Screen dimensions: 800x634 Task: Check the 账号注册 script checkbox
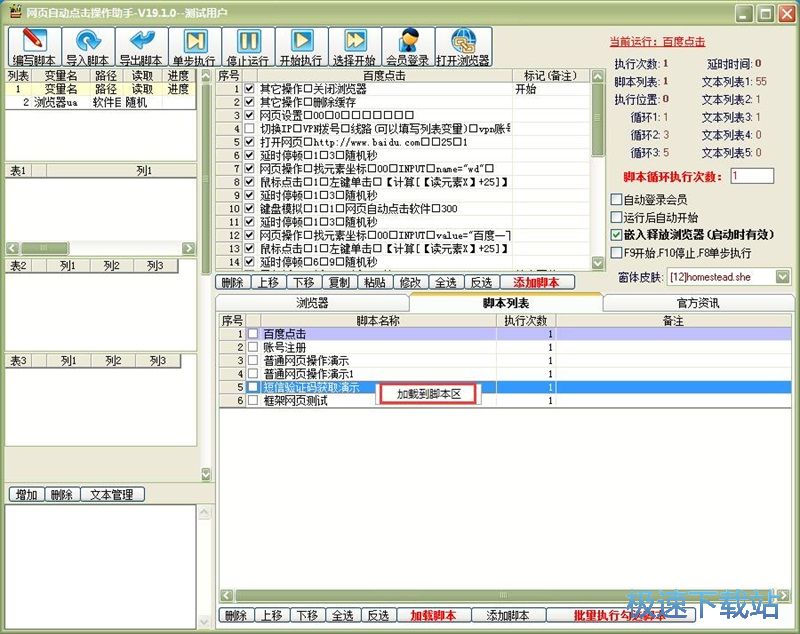pos(253,347)
